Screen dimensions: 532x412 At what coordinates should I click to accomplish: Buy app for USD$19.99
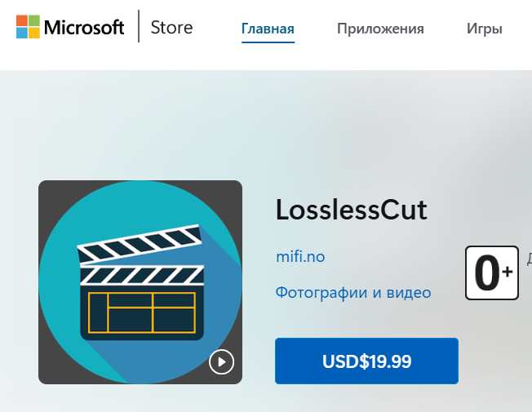pyautogui.click(x=366, y=361)
